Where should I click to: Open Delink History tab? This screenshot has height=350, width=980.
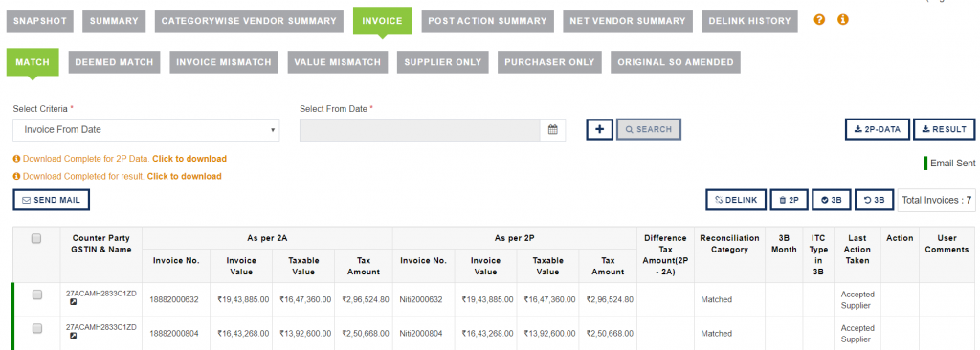coord(750,21)
